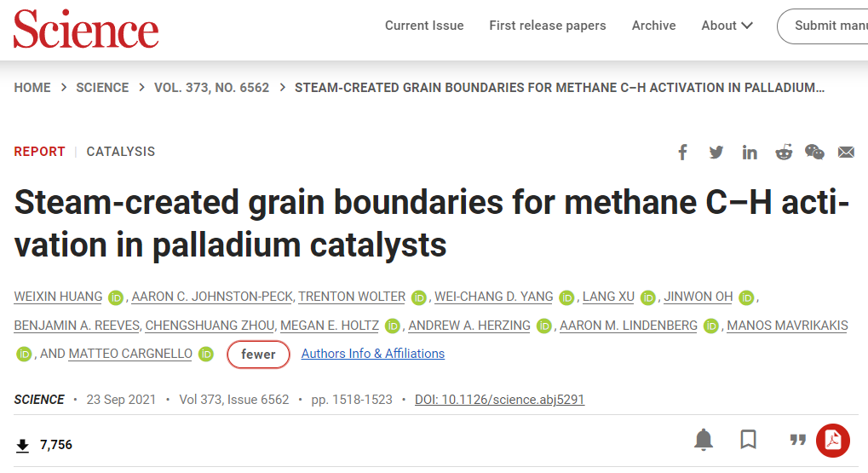Screen dimensions: 868x473
Task: Open author Matteo Cargnello's link
Action: [130, 354]
